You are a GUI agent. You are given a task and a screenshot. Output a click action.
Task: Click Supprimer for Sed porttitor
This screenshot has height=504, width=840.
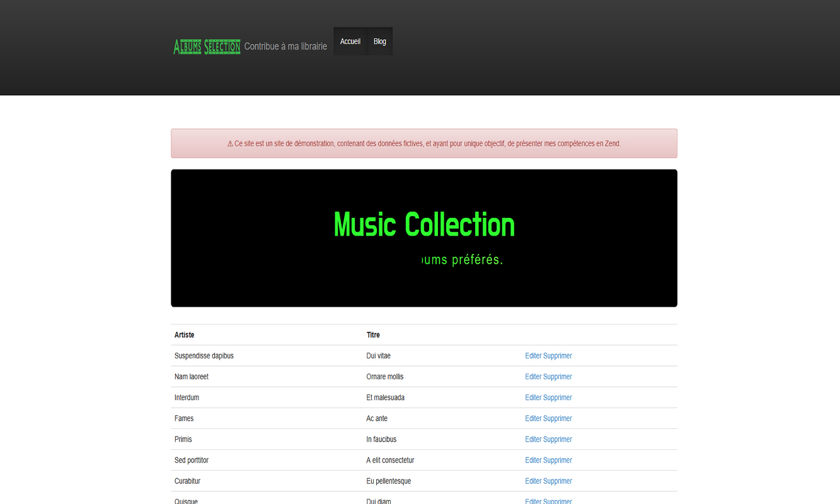[x=558, y=460]
